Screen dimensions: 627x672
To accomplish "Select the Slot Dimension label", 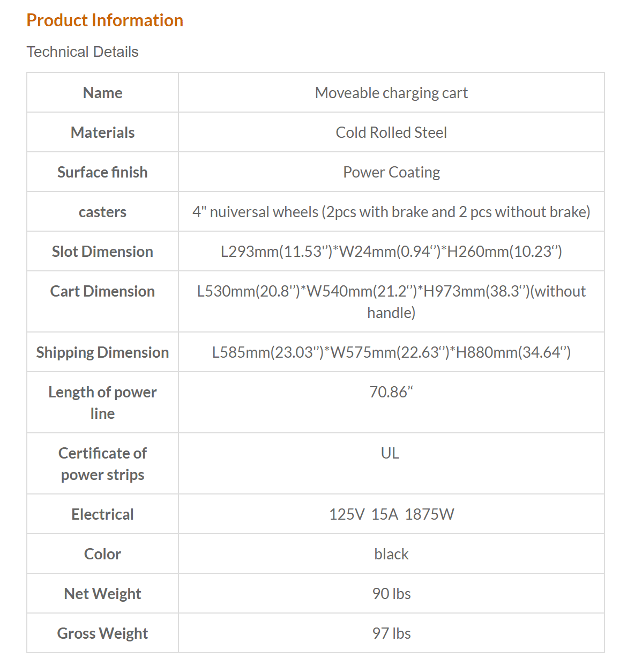I will (x=102, y=252).
